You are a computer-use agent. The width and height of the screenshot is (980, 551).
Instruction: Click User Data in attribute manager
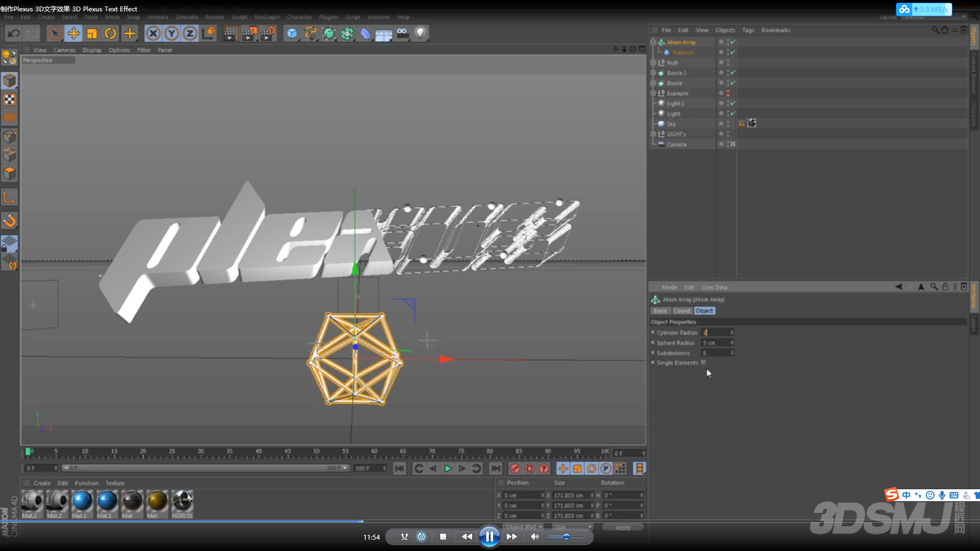pyautogui.click(x=714, y=287)
